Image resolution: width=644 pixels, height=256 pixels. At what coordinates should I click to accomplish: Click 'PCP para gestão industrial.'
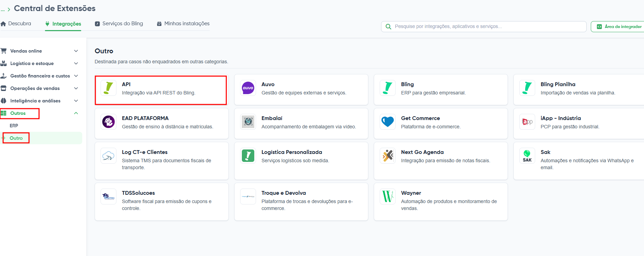coord(570,127)
